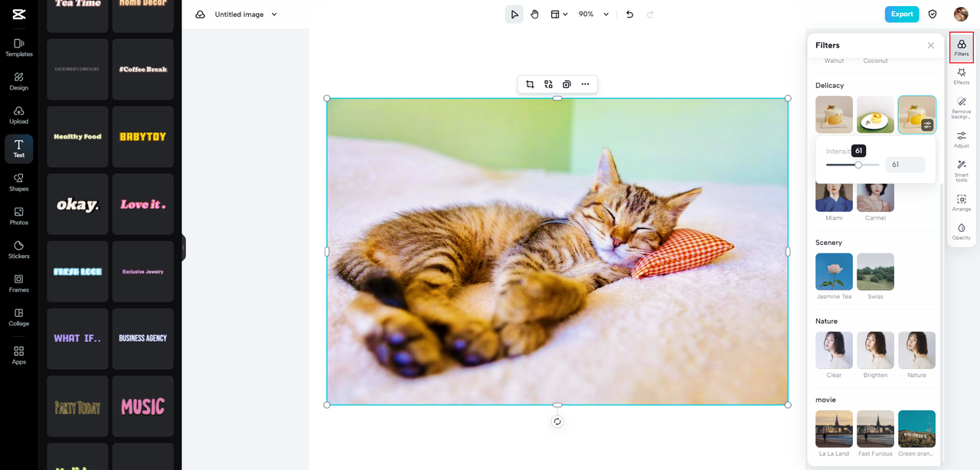Open the Frames sidebar panel
980x470 pixels.
tap(18, 283)
